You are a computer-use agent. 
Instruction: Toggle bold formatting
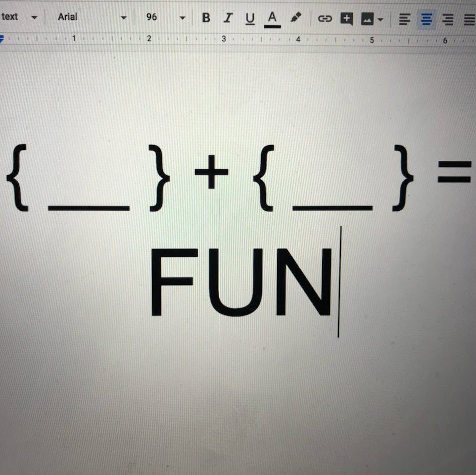coord(206,18)
